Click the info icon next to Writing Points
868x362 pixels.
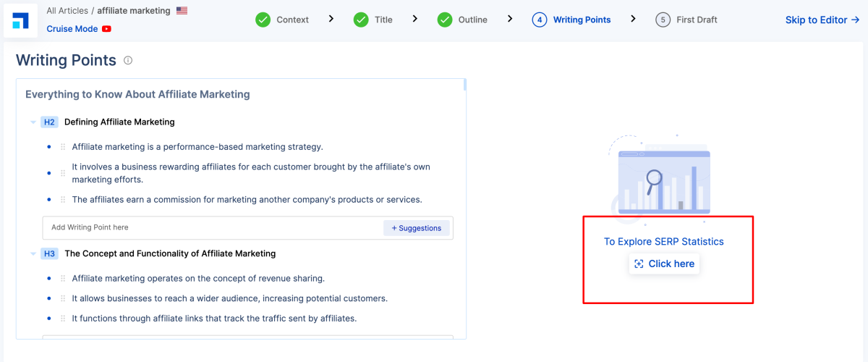(x=128, y=61)
